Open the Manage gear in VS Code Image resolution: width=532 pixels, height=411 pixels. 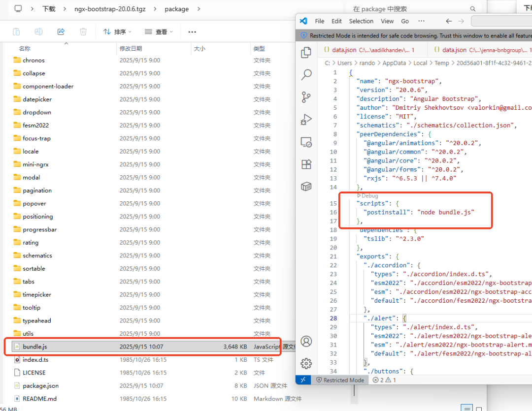tap(306, 364)
